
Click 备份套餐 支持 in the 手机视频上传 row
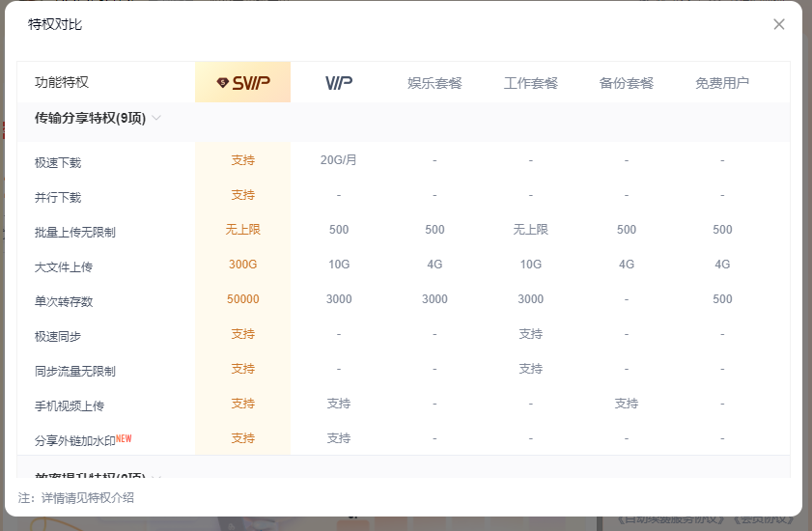[627, 404]
